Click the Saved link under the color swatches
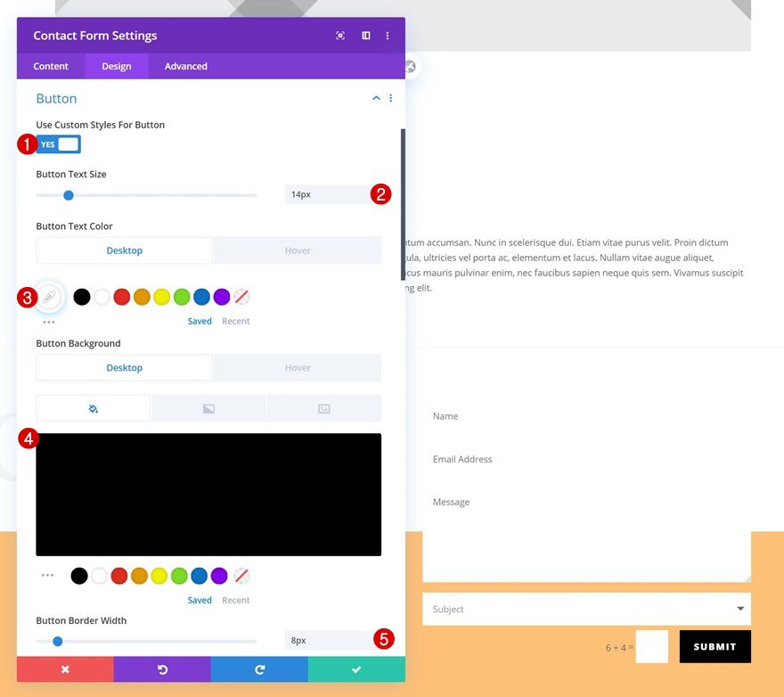 200,321
